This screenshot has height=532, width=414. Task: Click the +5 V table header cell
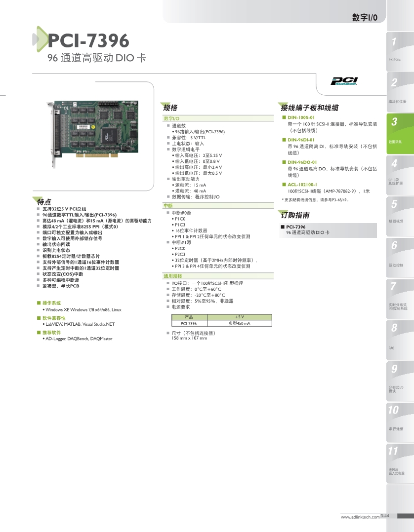coord(240,317)
